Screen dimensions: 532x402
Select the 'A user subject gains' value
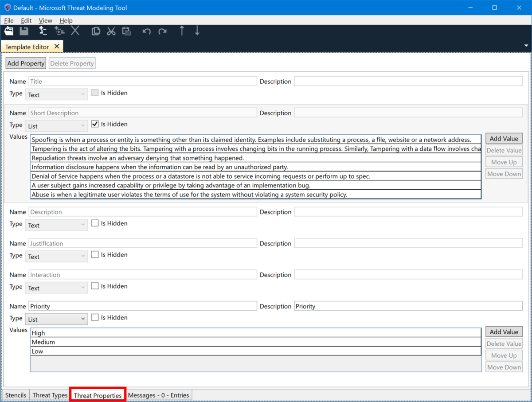click(x=256, y=185)
